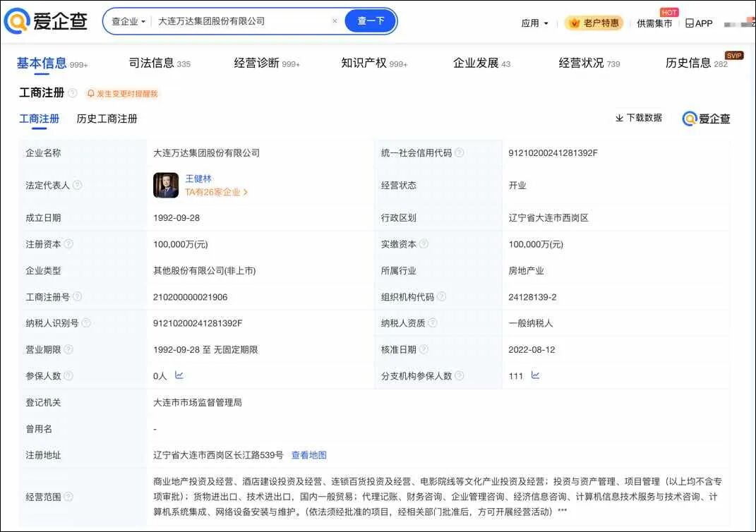Open the 查企业 search type dropdown
The width and height of the screenshot is (756, 532).
[128, 21]
